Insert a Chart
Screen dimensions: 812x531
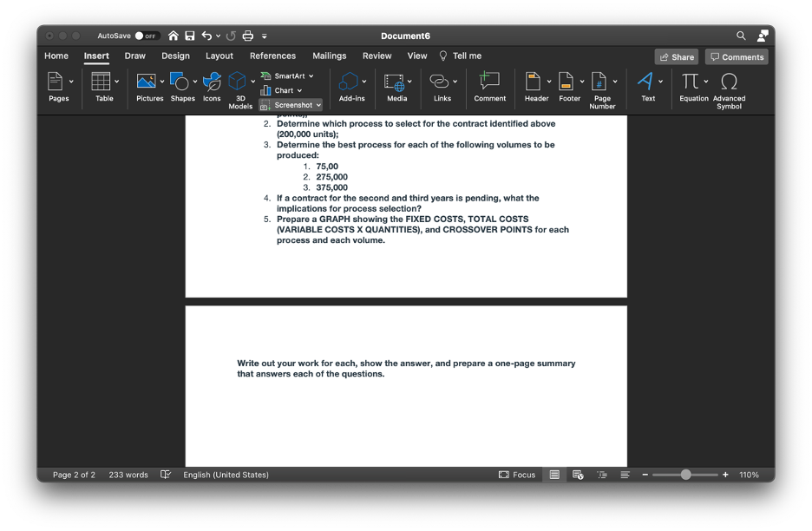click(x=281, y=90)
